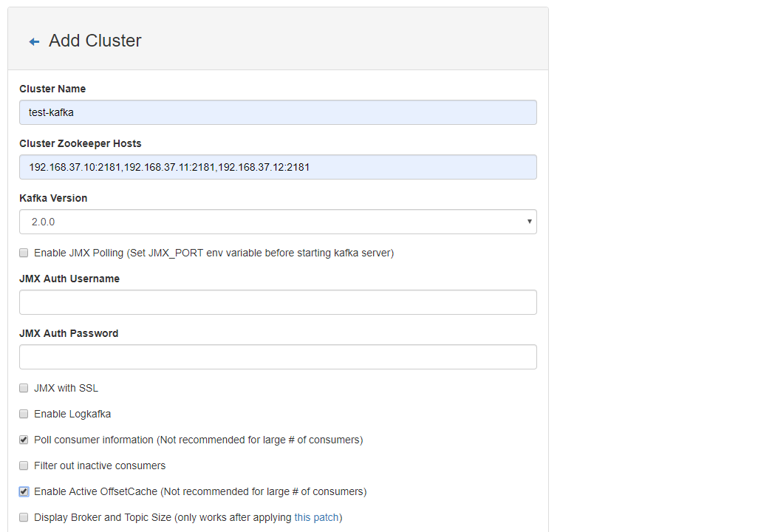Open the Kafka Version dropdown

click(278, 222)
